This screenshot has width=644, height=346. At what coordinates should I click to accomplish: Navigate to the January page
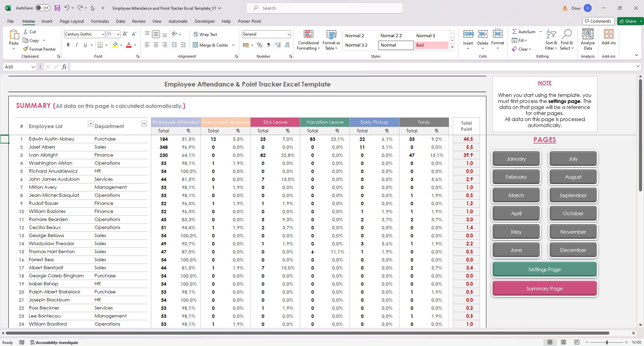pyautogui.click(x=516, y=159)
